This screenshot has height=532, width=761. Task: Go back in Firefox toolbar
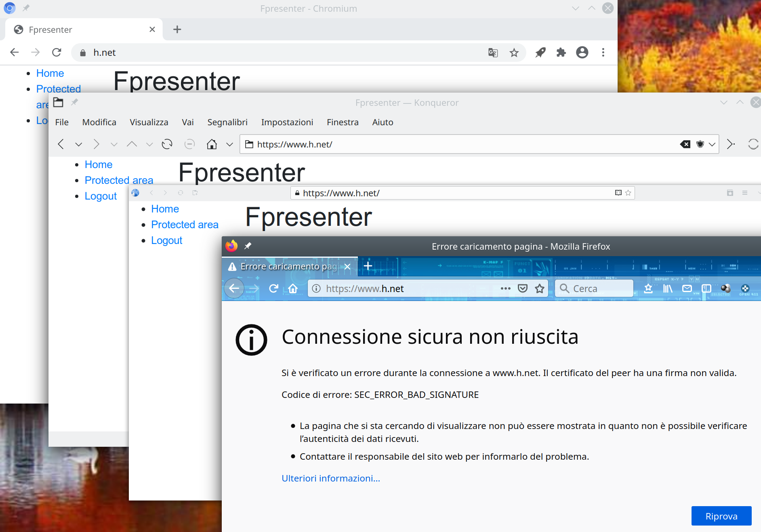coord(234,288)
